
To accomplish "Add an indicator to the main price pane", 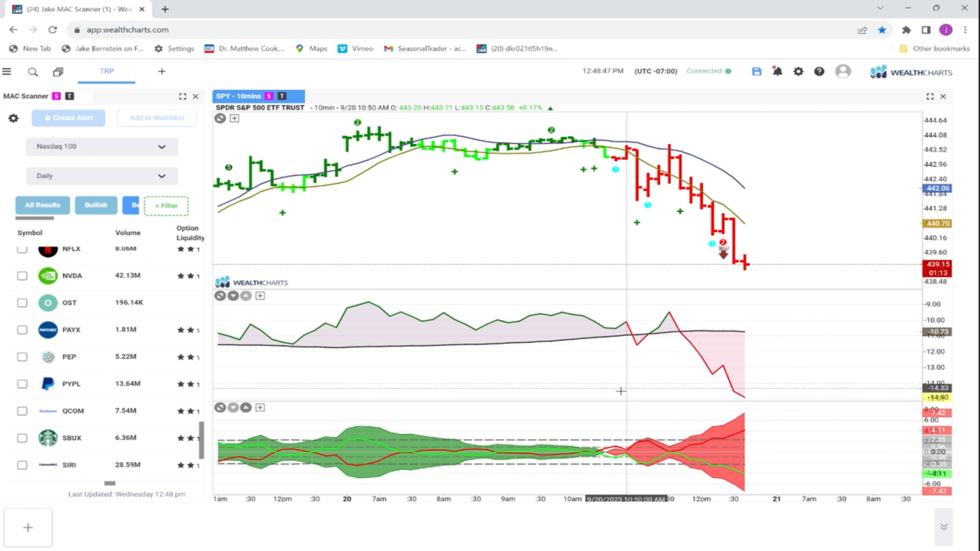I will point(234,118).
